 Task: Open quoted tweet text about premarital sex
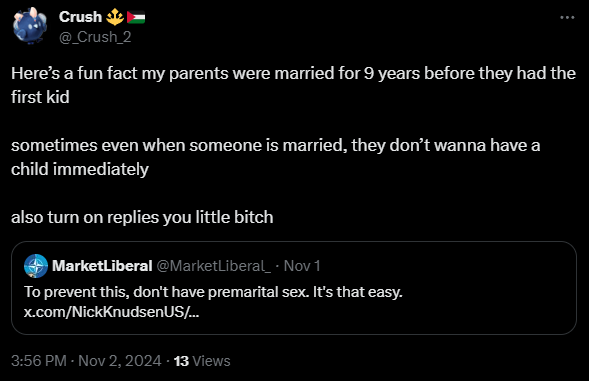pyautogui.click(x=213, y=292)
